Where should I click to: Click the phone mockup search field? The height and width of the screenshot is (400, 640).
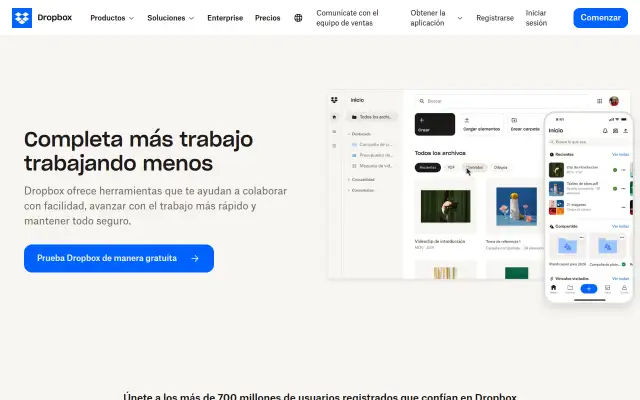click(589, 142)
